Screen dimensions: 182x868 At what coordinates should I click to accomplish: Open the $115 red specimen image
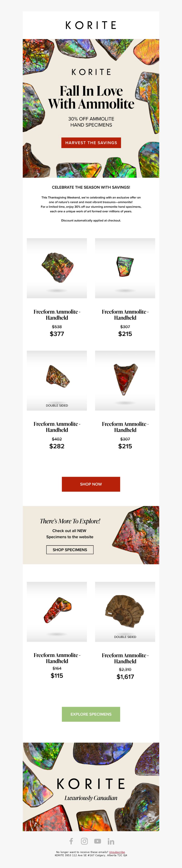[x=57, y=612]
